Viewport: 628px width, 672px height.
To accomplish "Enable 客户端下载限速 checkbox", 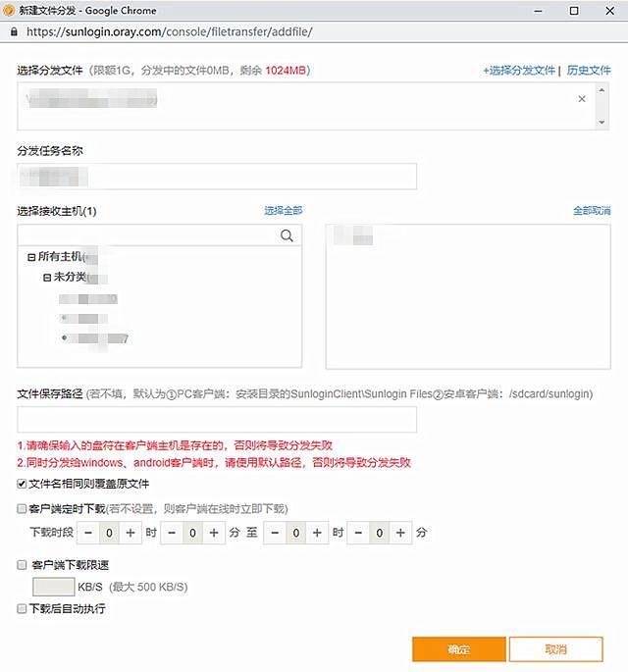I will point(22,565).
